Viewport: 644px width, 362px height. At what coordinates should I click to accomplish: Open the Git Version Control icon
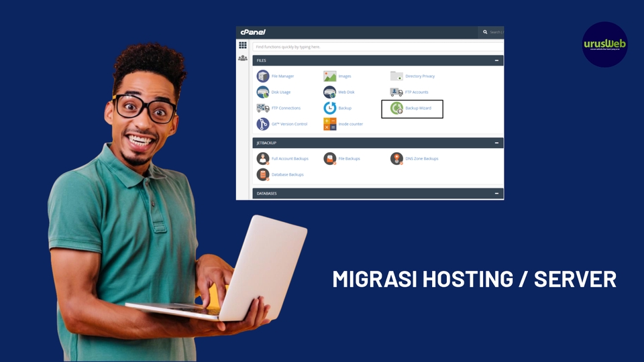(x=263, y=124)
